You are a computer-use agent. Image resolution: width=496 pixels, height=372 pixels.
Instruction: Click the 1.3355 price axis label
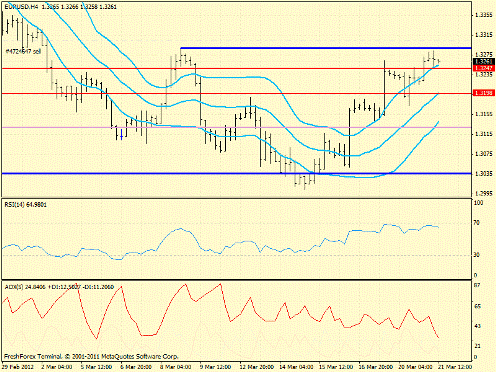coord(484,15)
